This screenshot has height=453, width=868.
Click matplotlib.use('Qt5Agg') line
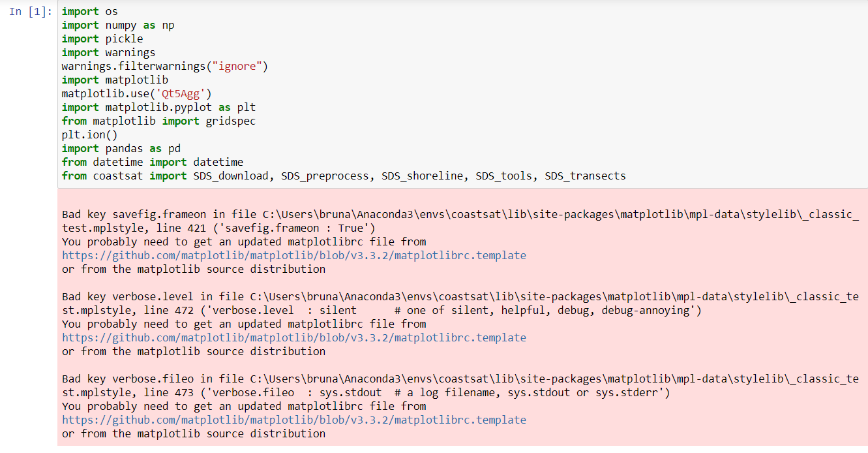coord(137,94)
